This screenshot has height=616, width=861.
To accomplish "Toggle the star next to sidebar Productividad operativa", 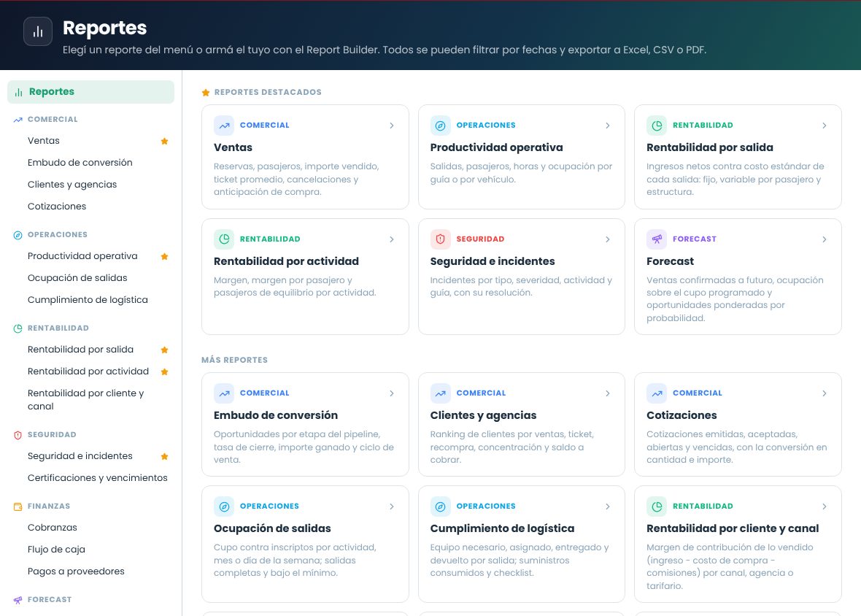I will click(x=164, y=256).
